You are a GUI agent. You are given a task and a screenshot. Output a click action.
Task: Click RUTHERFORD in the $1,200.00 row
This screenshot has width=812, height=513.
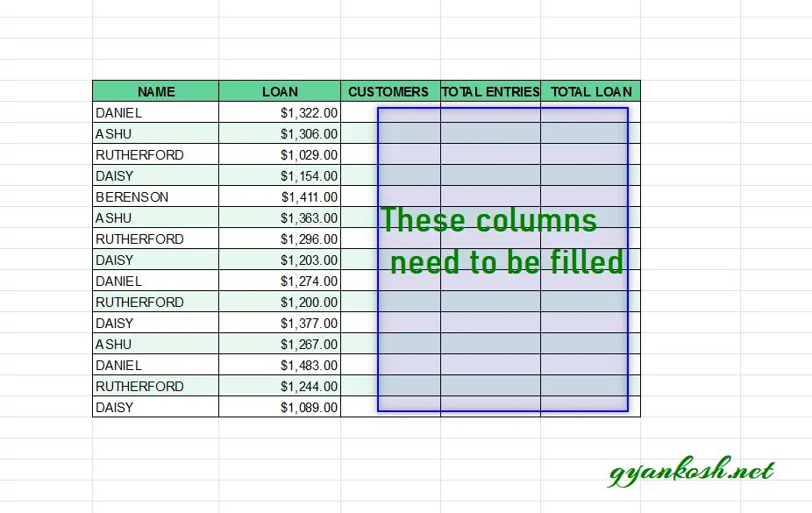coord(156,302)
